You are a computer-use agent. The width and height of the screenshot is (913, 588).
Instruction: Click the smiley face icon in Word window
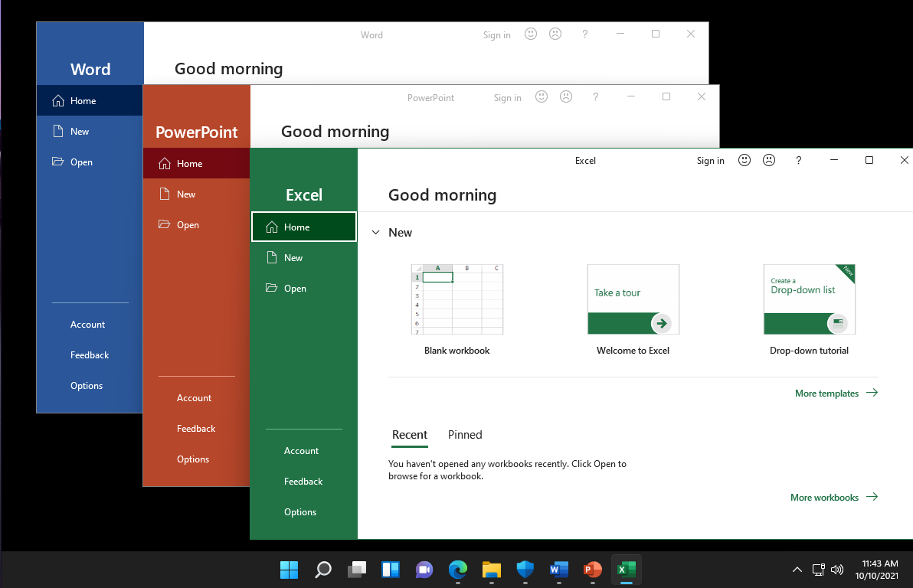[x=531, y=34]
